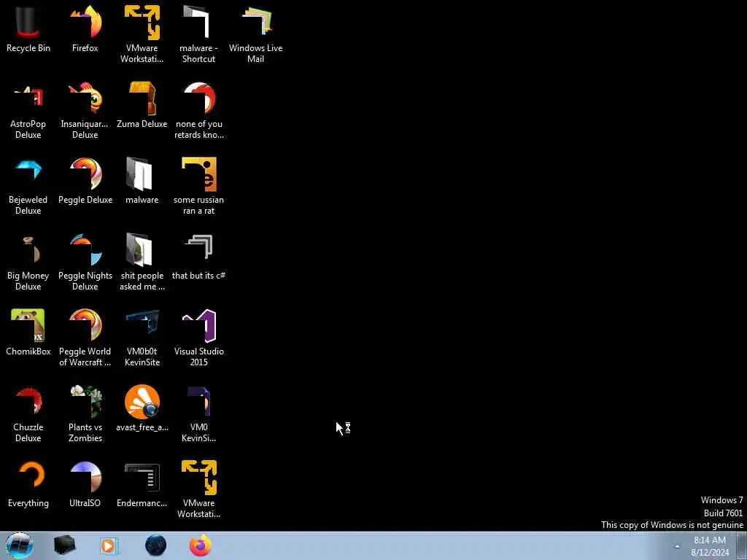This screenshot has width=747, height=560.
Task: Open the Windows Start menu
Action: point(19,545)
